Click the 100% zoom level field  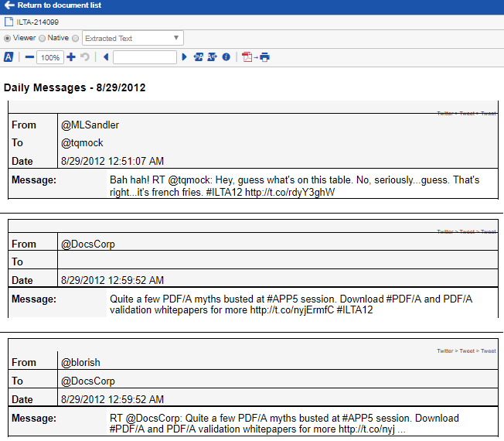click(50, 57)
